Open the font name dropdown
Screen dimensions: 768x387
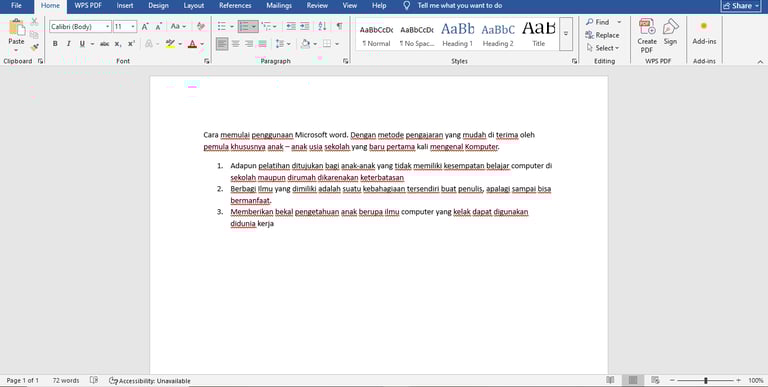[x=108, y=26]
